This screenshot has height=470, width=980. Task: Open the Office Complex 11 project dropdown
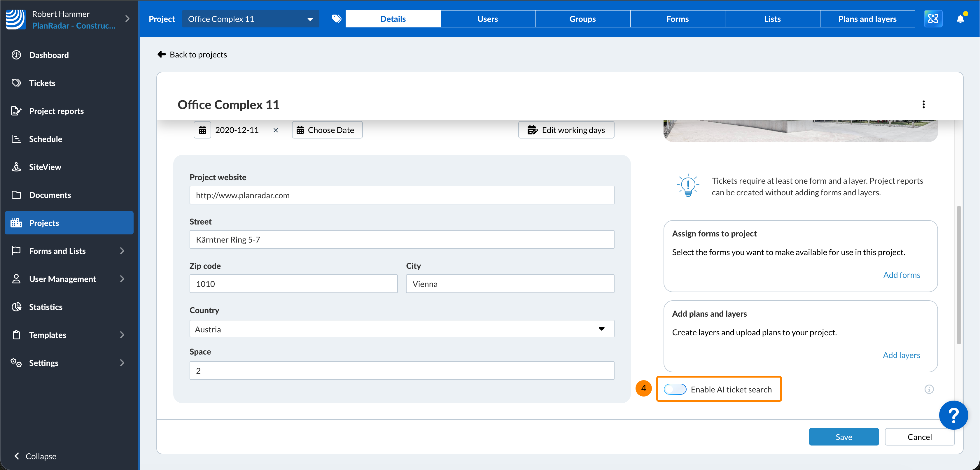(x=250, y=19)
